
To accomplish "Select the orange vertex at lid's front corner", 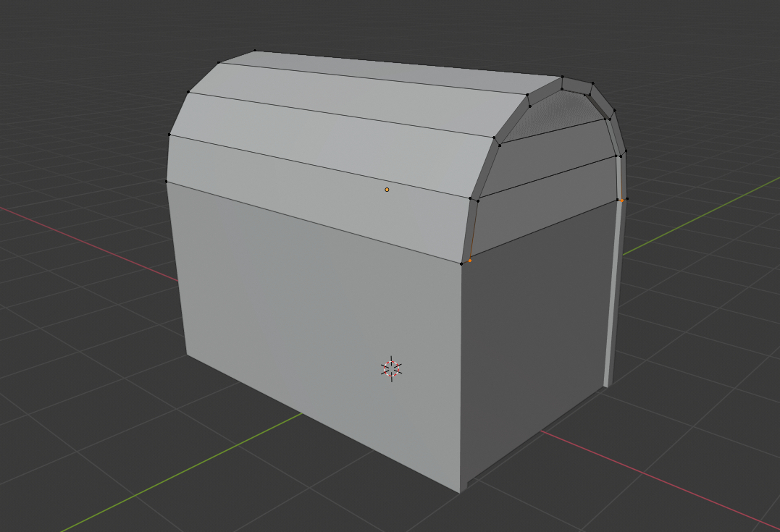I will [x=469, y=261].
